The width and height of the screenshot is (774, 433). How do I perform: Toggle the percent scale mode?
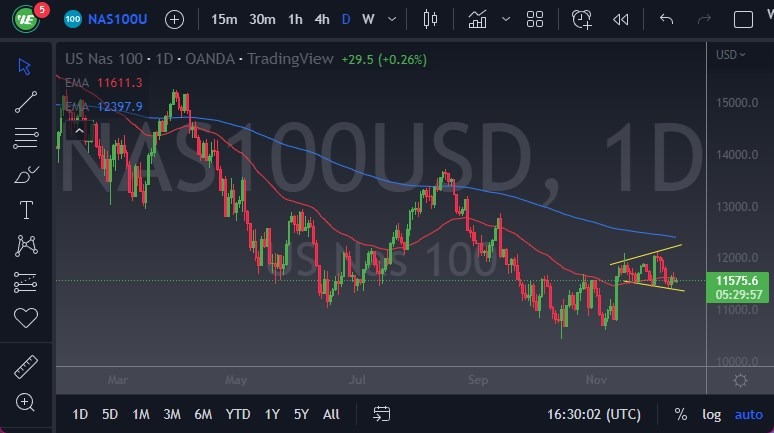click(681, 414)
